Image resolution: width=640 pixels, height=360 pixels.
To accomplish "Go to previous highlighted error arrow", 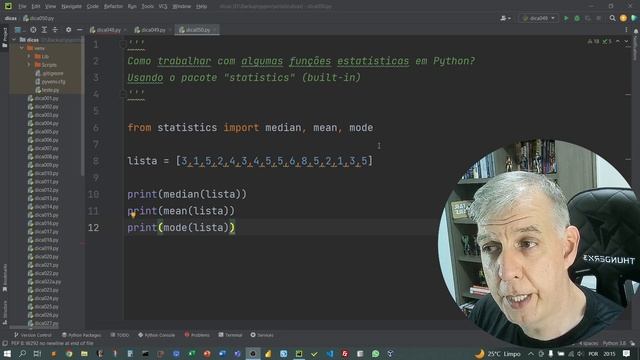I will (618, 41).
